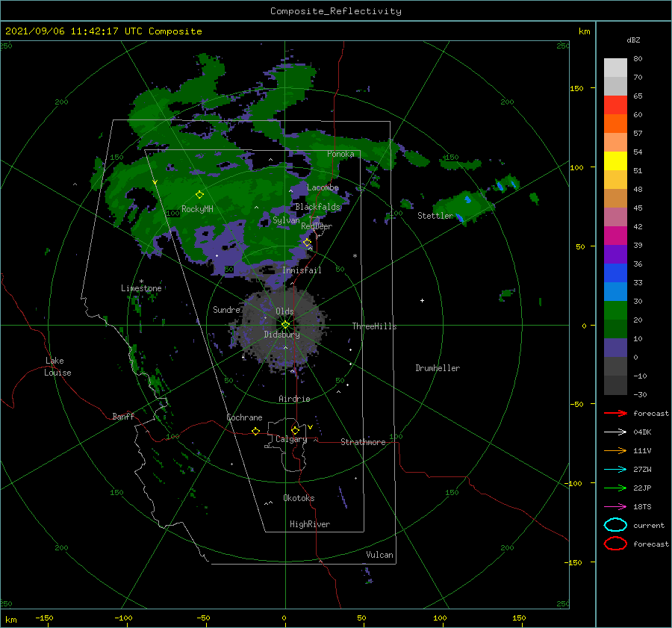Click the yellow diamond marker near RockyMH
672x628 pixels.
[199, 195]
